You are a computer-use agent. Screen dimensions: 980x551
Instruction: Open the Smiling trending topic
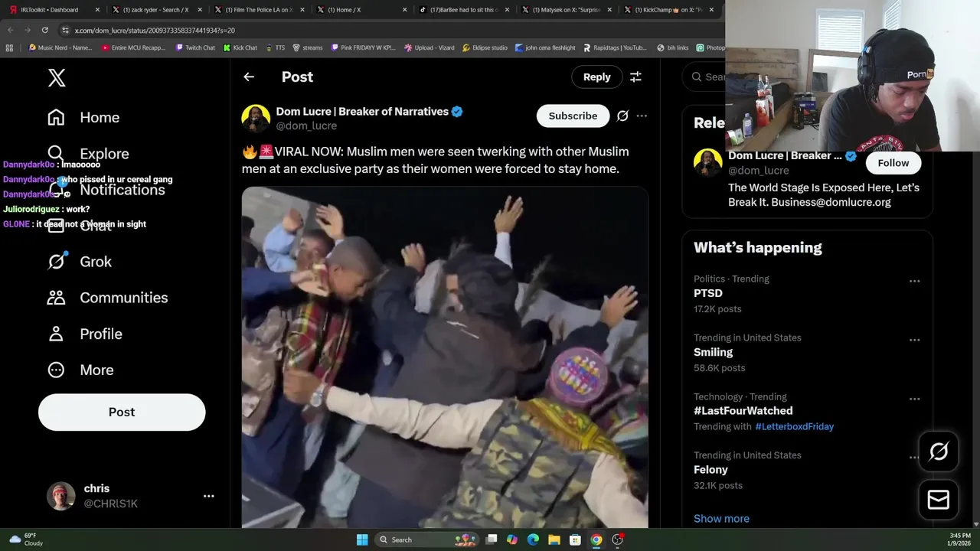click(x=713, y=352)
